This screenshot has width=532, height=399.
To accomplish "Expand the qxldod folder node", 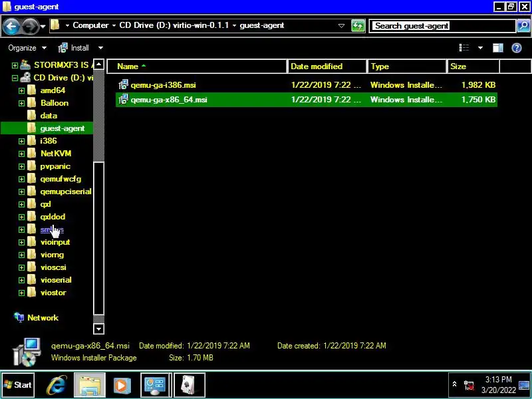I will click(x=21, y=217).
